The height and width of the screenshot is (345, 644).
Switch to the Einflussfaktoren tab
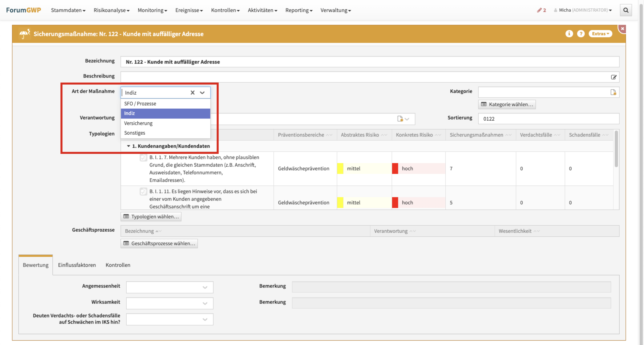coord(77,265)
